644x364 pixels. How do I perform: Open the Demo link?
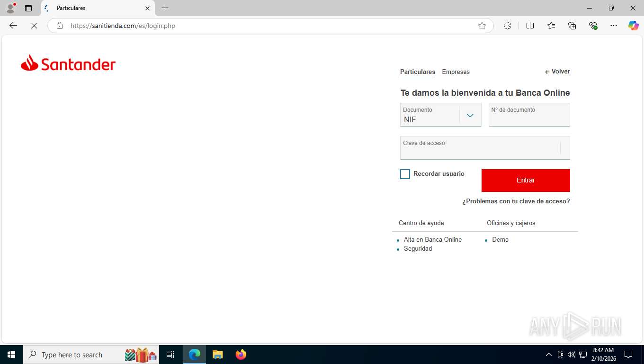[500, 240]
